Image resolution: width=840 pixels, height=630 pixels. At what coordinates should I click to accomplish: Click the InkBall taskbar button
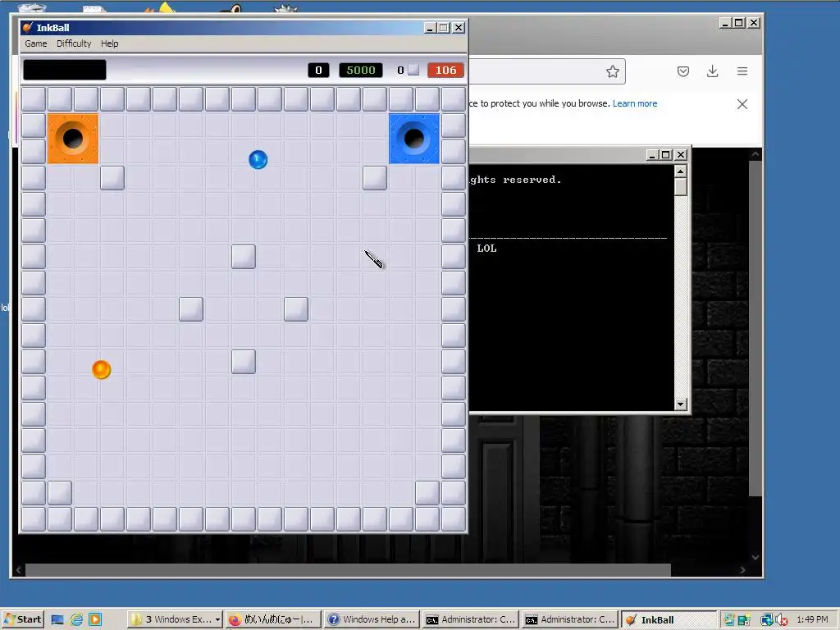coord(669,619)
